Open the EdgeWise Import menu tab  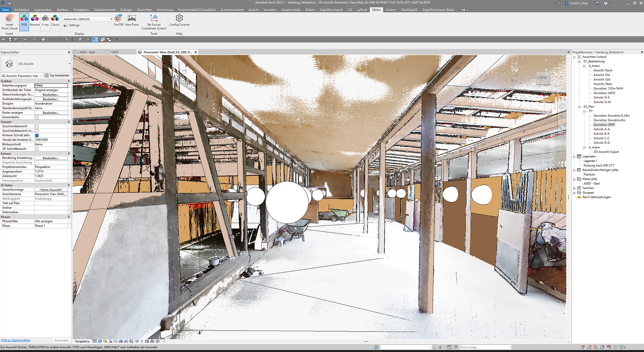[x=331, y=10]
